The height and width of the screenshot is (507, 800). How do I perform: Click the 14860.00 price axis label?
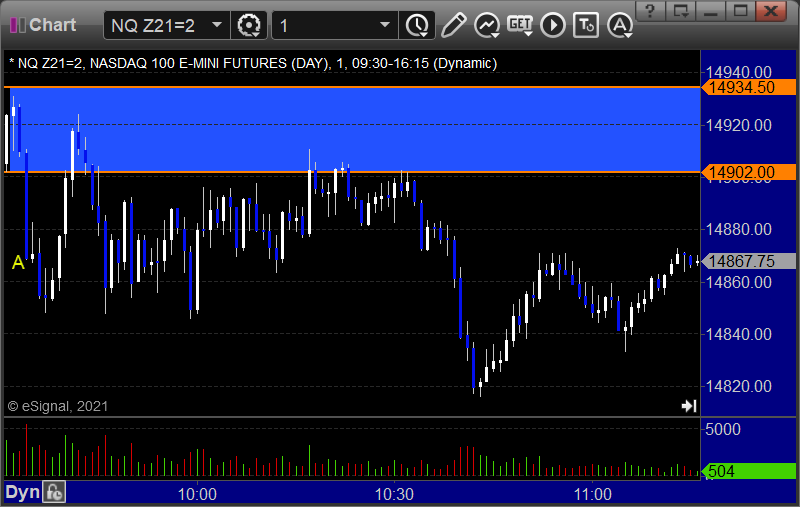(738, 282)
